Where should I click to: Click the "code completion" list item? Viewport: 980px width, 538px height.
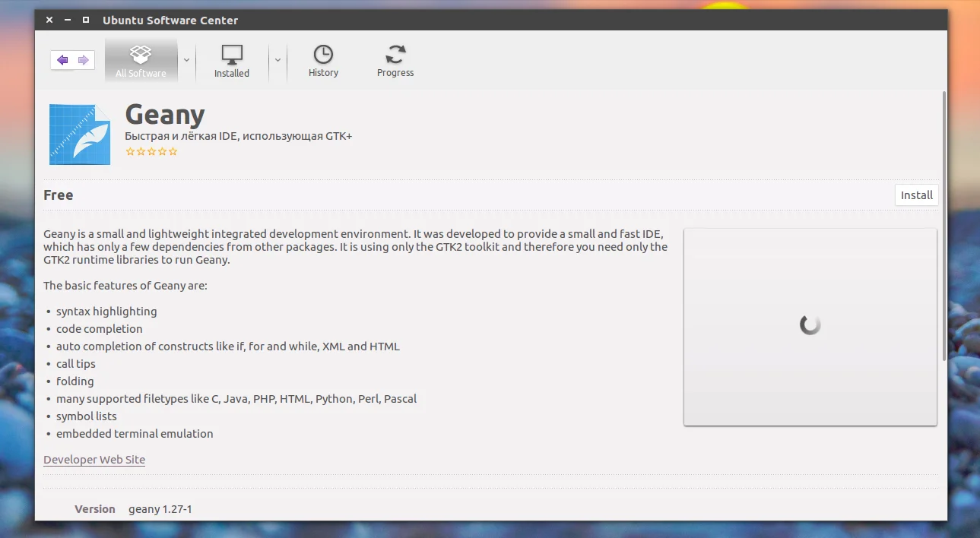coord(100,329)
